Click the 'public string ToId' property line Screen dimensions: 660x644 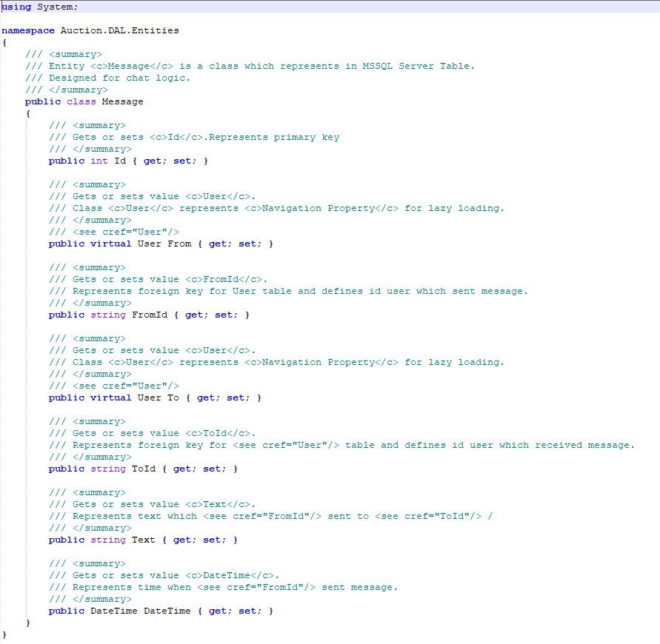coord(143,469)
